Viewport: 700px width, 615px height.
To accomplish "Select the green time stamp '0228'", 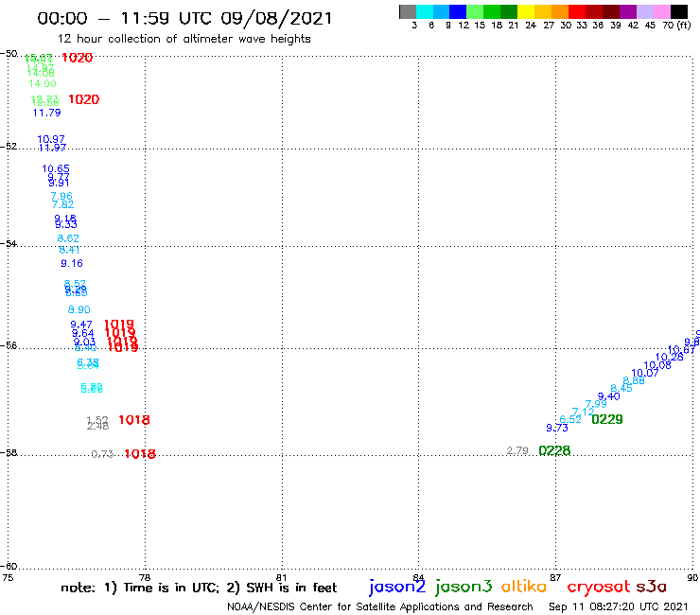I will (x=554, y=451).
